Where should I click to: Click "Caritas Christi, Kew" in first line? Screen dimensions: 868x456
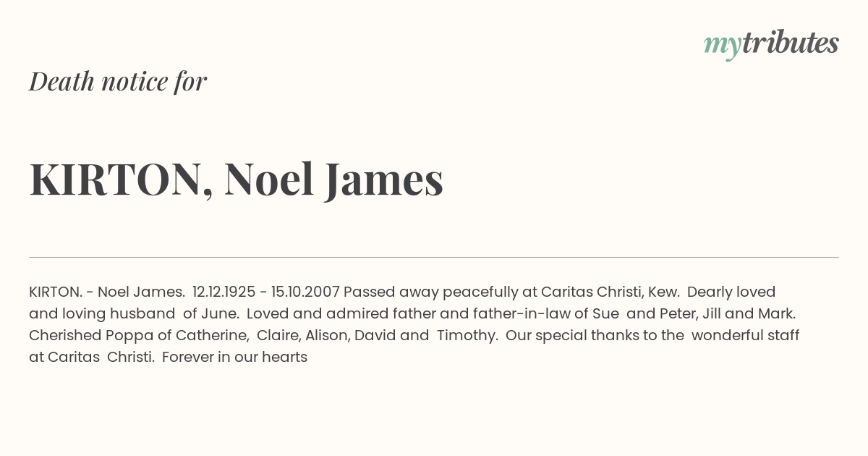[x=599, y=292]
